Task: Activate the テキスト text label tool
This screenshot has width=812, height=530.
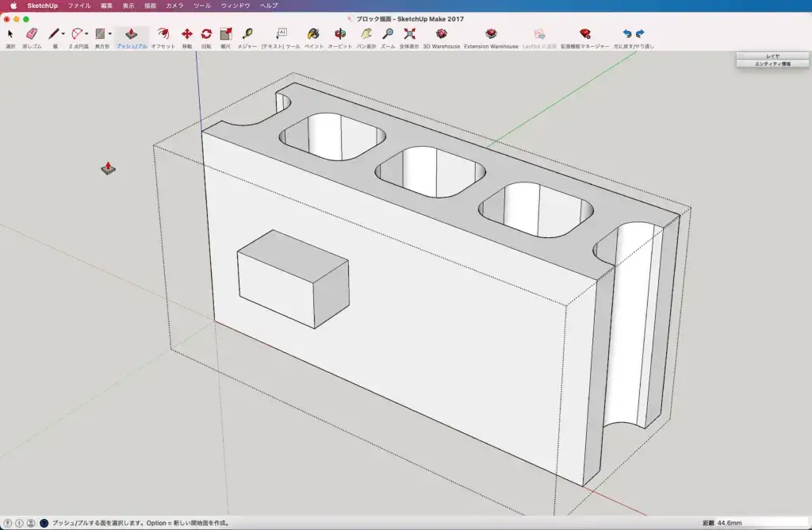Action: tap(281, 34)
